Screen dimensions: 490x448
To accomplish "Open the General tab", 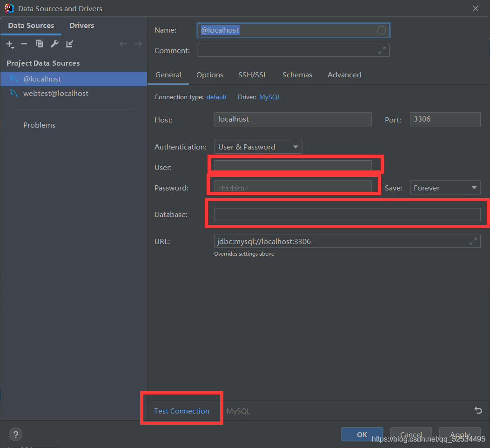I will pos(168,75).
